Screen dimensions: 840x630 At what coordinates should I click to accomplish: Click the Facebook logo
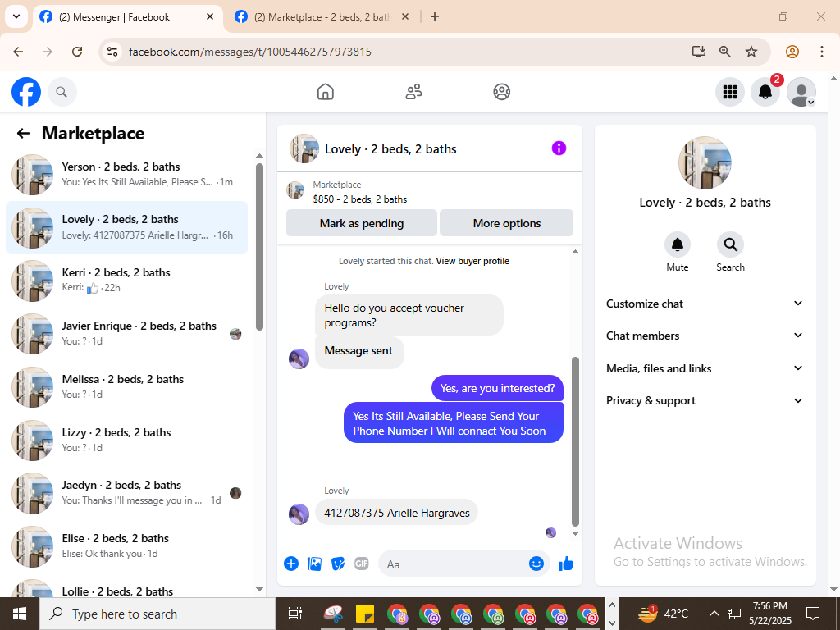point(26,92)
